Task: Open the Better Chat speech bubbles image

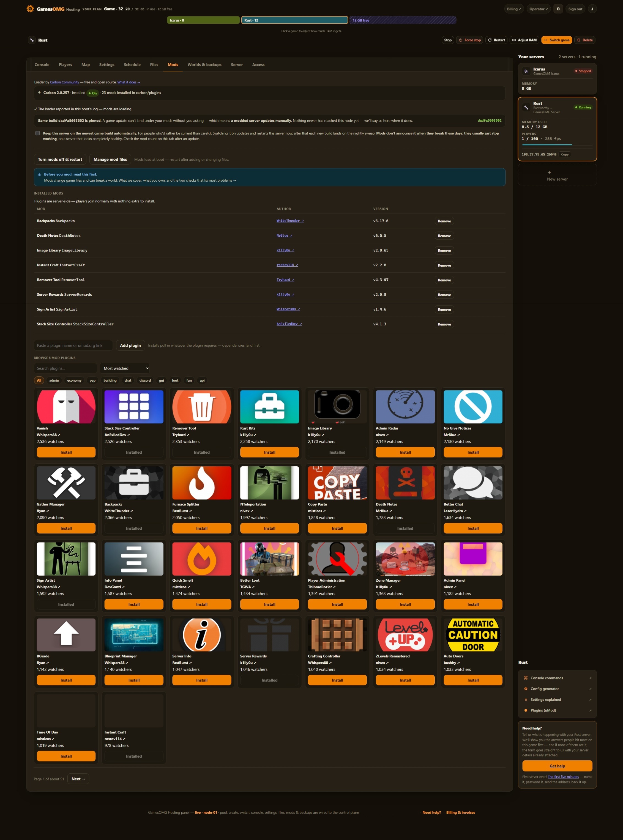Action: [473, 483]
